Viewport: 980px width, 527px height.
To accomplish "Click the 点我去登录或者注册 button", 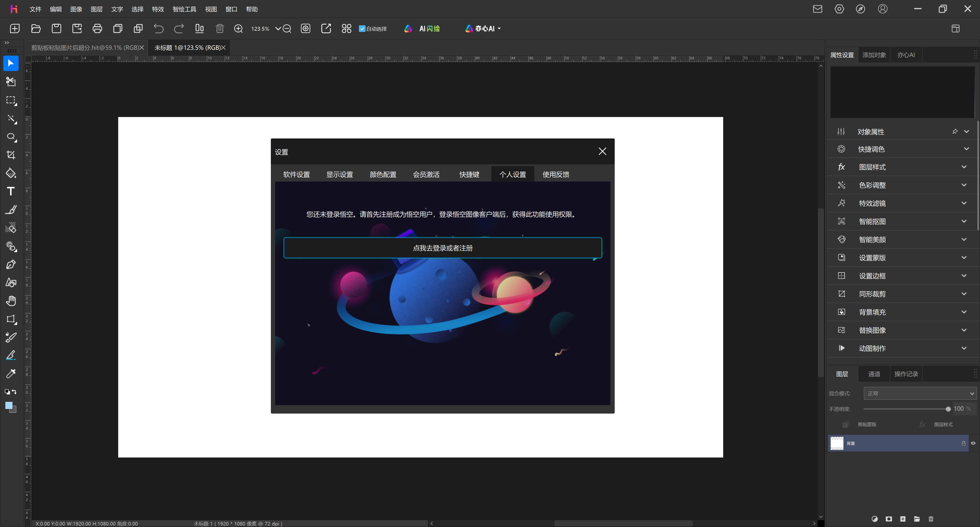I will (x=442, y=248).
